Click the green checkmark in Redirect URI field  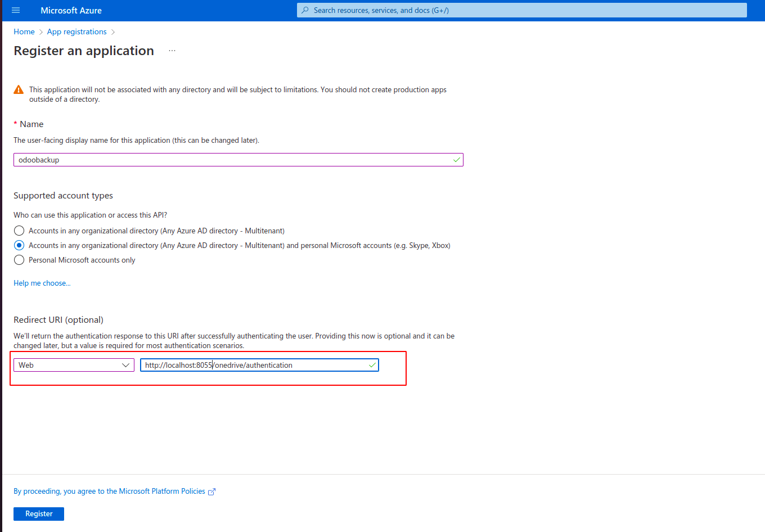pyautogui.click(x=372, y=366)
